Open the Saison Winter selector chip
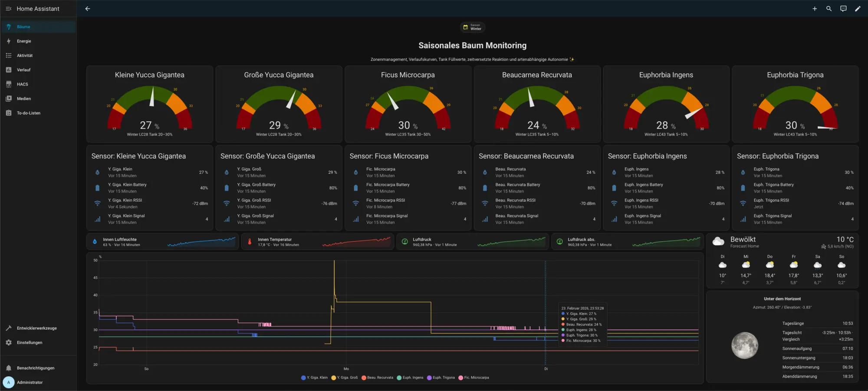The image size is (868, 391). [x=472, y=27]
